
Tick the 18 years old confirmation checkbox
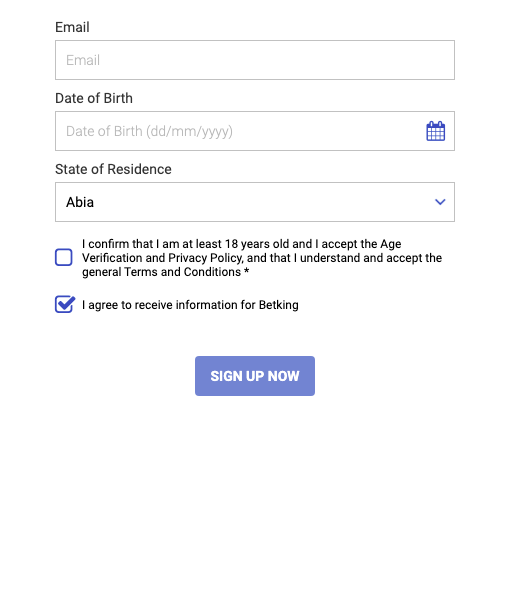tap(64, 257)
